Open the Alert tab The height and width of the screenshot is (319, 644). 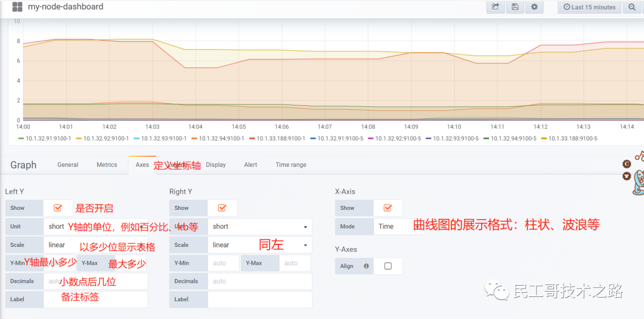(250, 165)
